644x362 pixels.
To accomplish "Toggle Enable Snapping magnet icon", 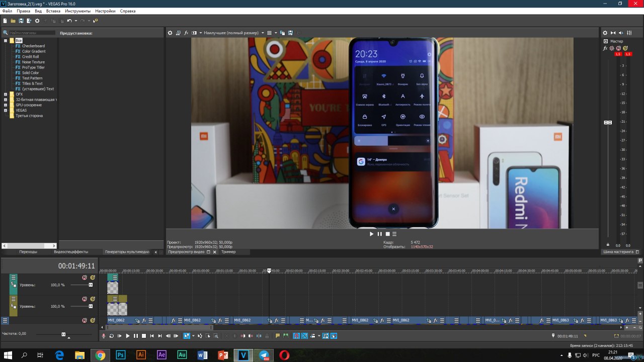I will [x=296, y=336].
